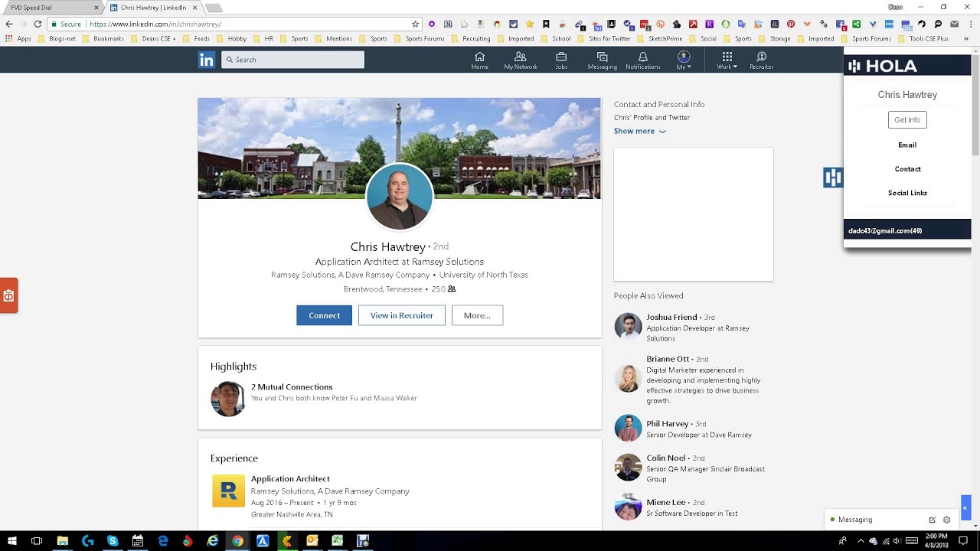Click the connections icon next to 250
Viewport: 980px width, 551px height.
[x=452, y=289]
